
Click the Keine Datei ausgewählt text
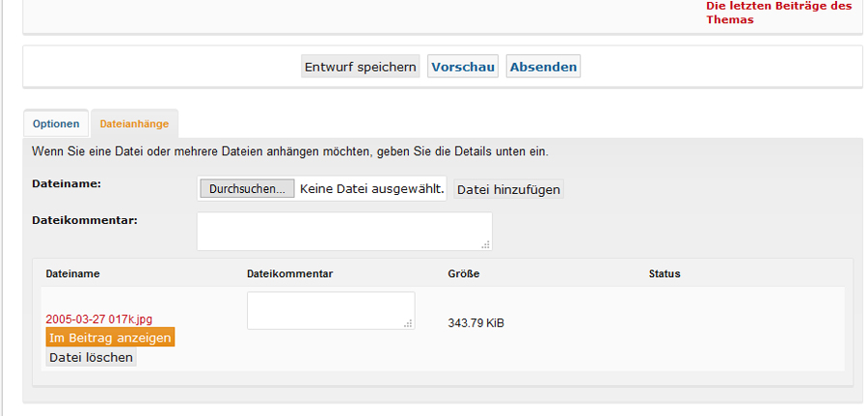[371, 189]
